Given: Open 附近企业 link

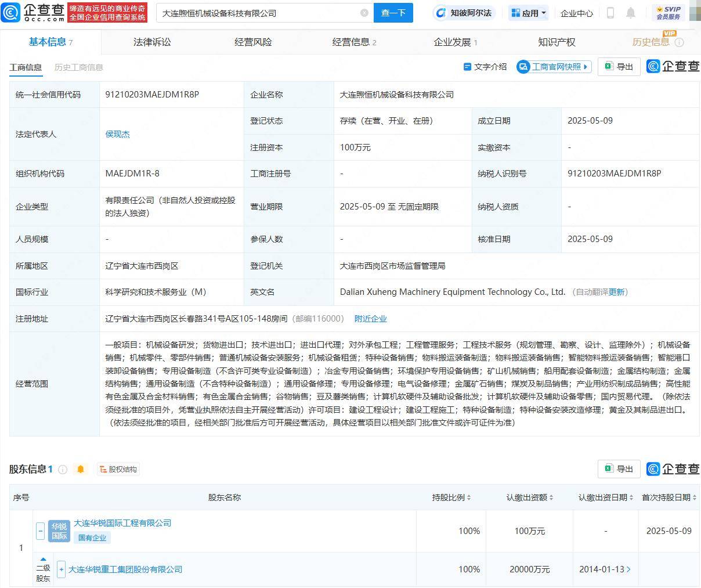Looking at the screenshot, I should pos(370,319).
